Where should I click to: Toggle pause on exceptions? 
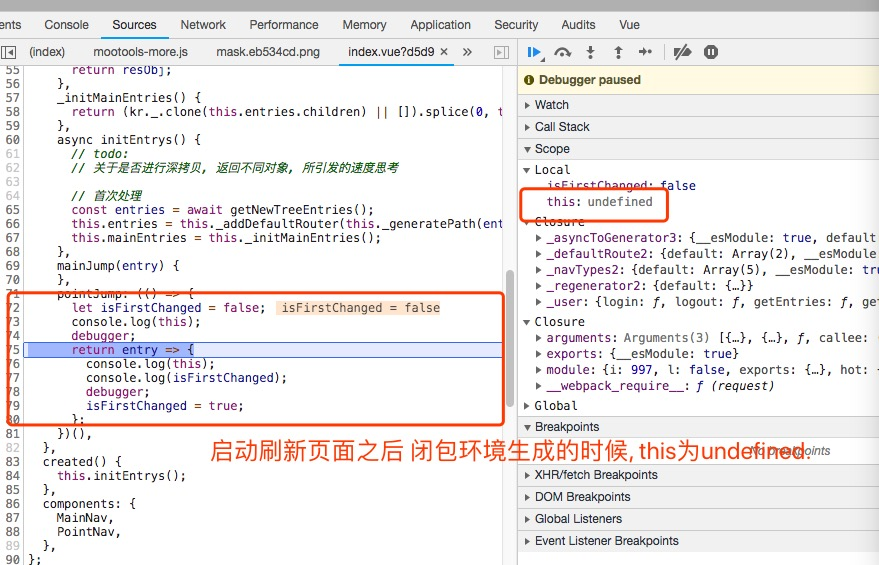click(711, 52)
